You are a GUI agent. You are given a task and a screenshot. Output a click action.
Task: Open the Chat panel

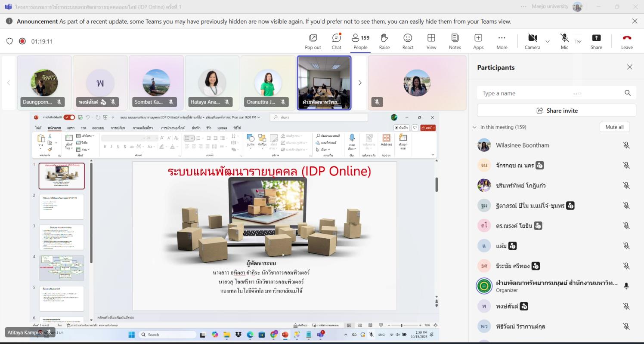click(x=336, y=41)
